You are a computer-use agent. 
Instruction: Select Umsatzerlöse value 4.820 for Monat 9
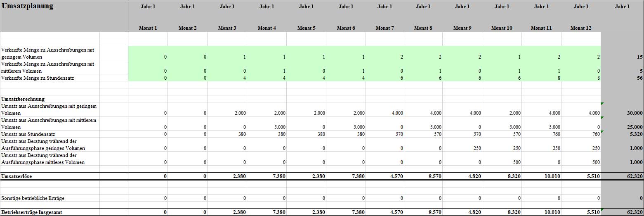pos(475,176)
